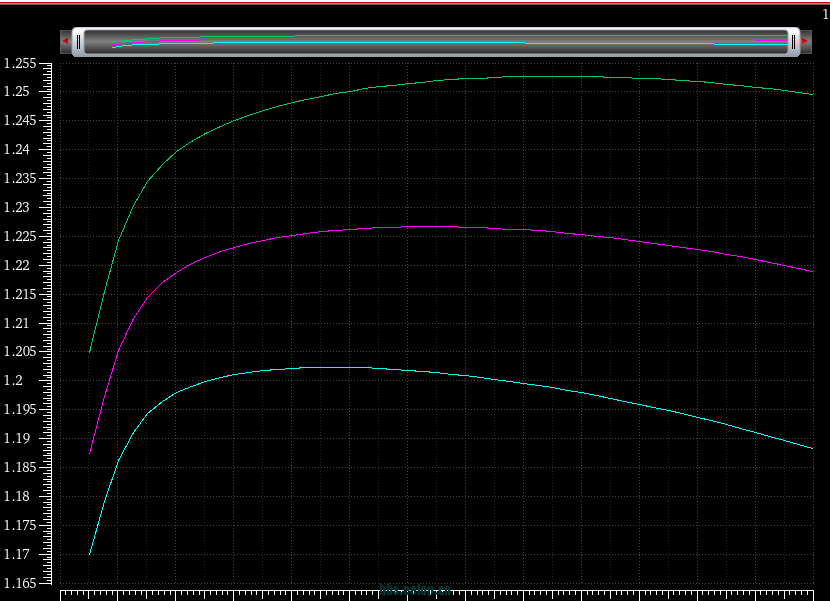Click the 1.2 Y-axis label
This screenshot has height=601, width=830.
(x=13, y=381)
